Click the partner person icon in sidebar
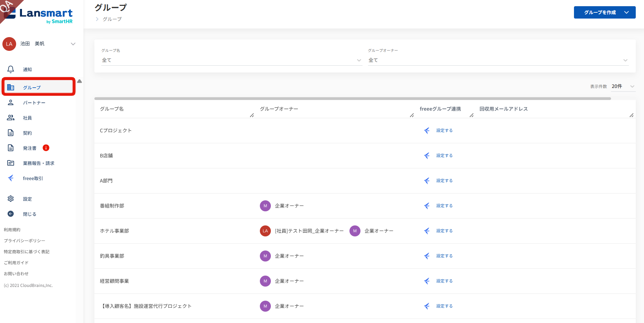This screenshot has height=323, width=644. (x=11, y=103)
